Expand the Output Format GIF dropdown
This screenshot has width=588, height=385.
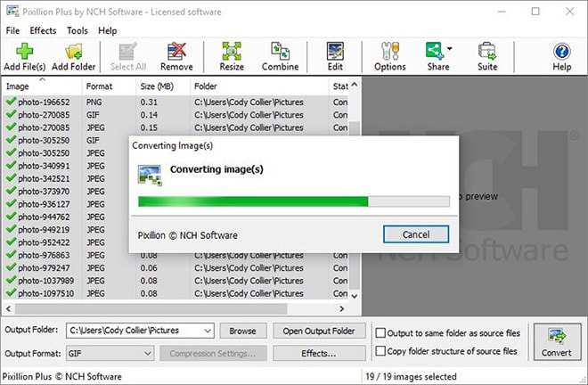(x=148, y=354)
